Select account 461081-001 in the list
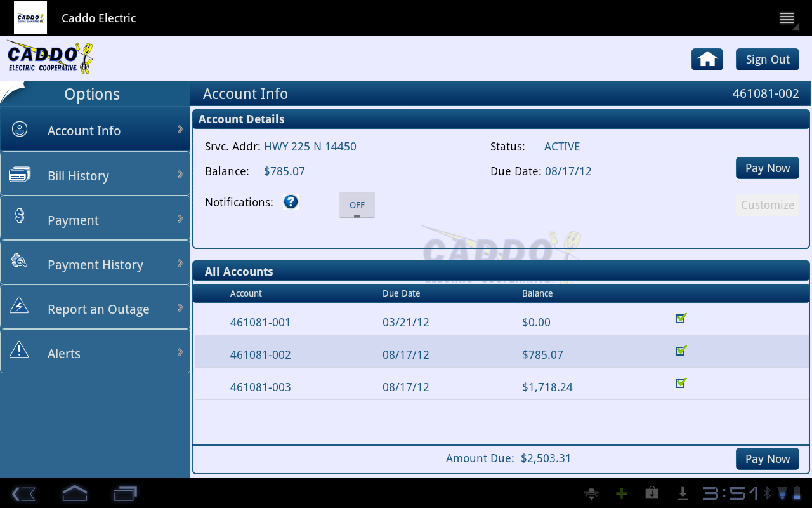 click(x=501, y=319)
